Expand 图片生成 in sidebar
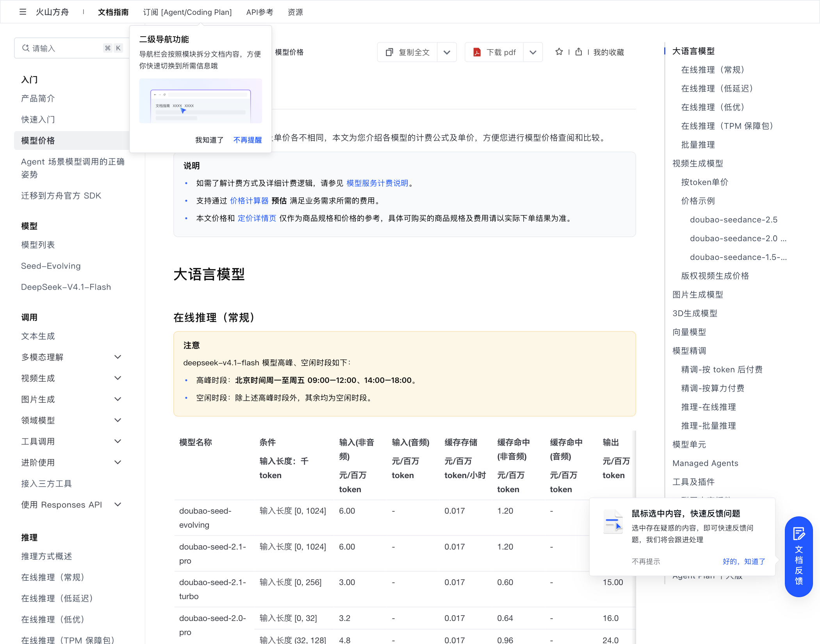 pos(118,399)
